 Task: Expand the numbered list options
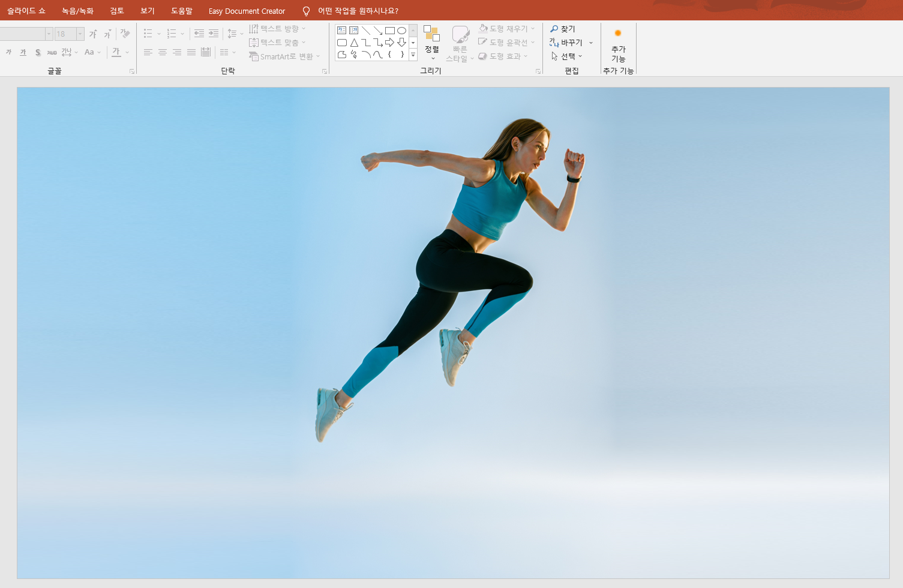[182, 34]
